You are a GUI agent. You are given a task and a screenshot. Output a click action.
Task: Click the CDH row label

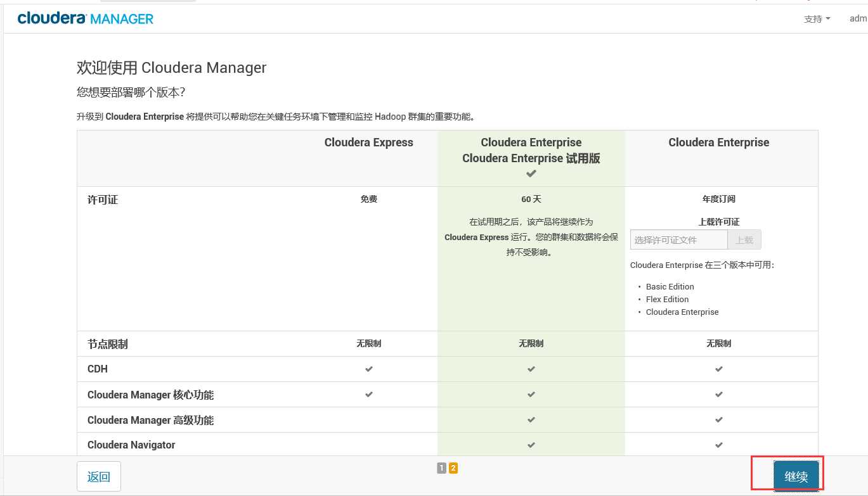click(x=98, y=369)
